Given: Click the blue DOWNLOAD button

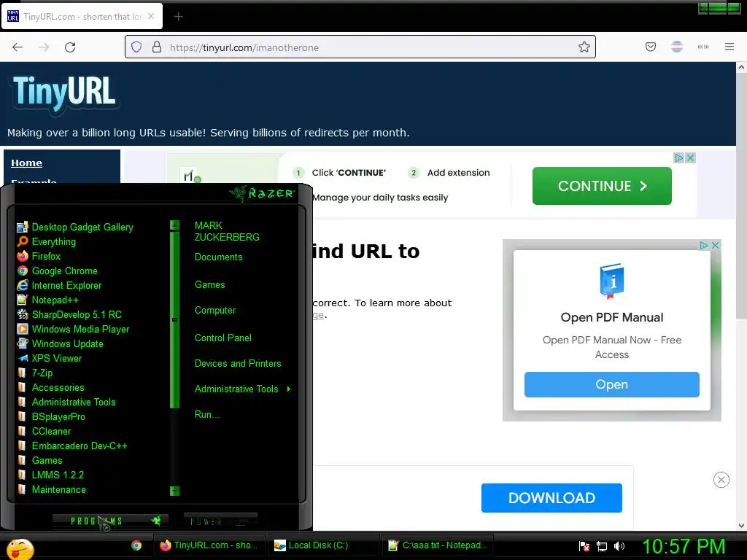Looking at the screenshot, I should 551,498.
